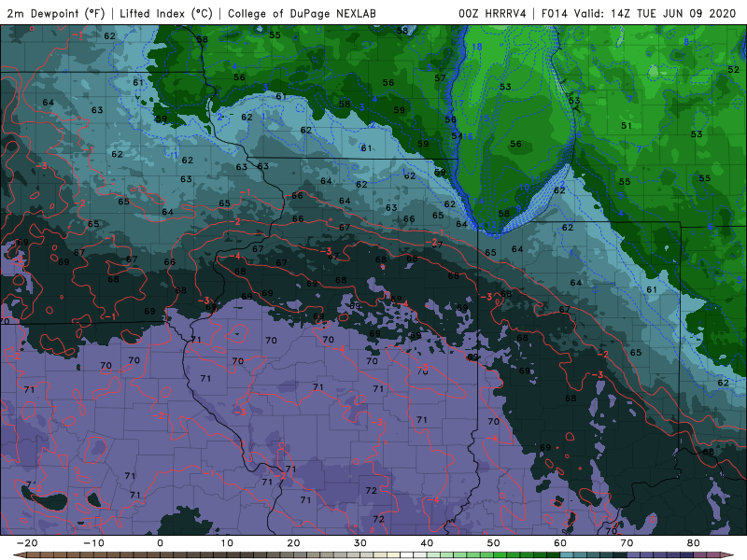The image size is (747, 560).
Task: Click the red -5 lifted index contour label
Action: (x=423, y=366)
